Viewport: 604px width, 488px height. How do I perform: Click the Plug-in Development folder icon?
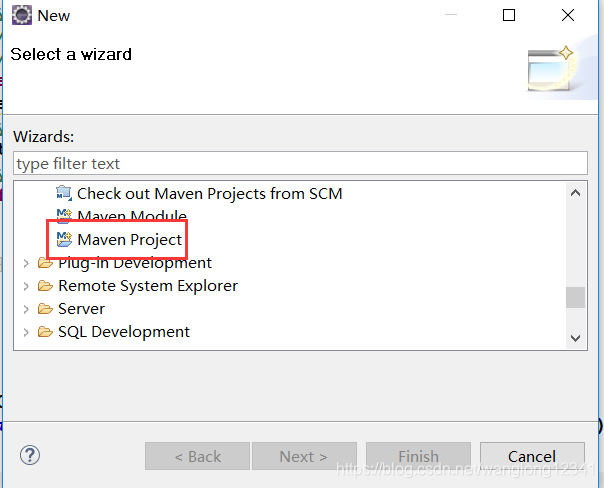click(x=45, y=263)
